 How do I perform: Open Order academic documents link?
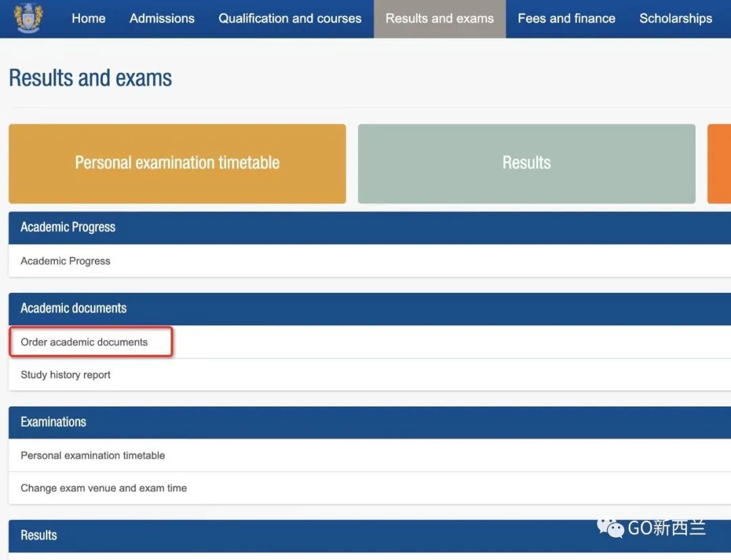(x=84, y=342)
